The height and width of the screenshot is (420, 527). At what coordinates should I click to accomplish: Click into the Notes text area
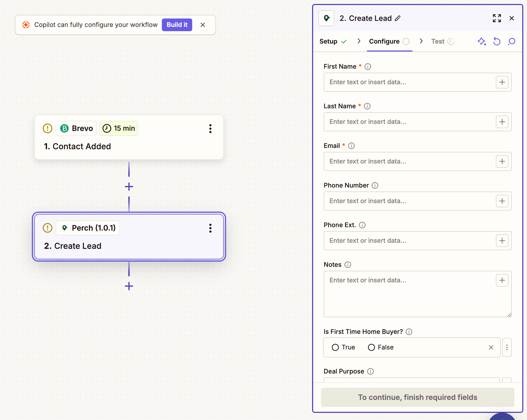click(409, 294)
